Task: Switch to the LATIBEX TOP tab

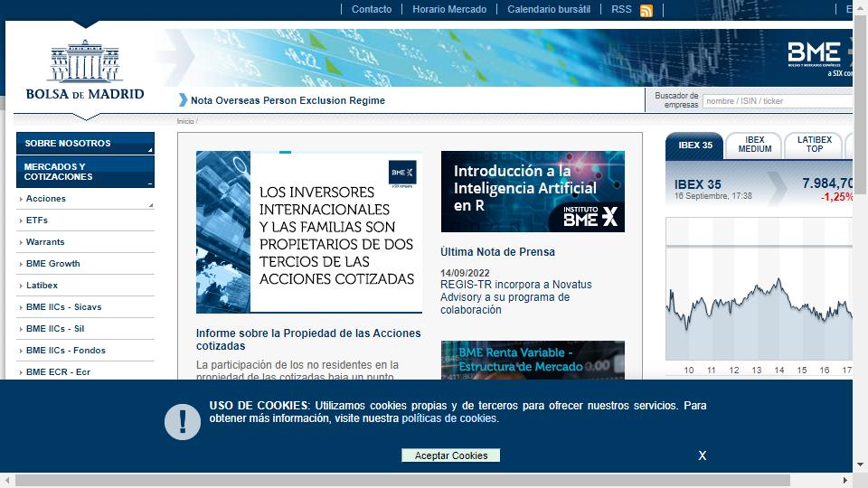Action: [x=814, y=145]
